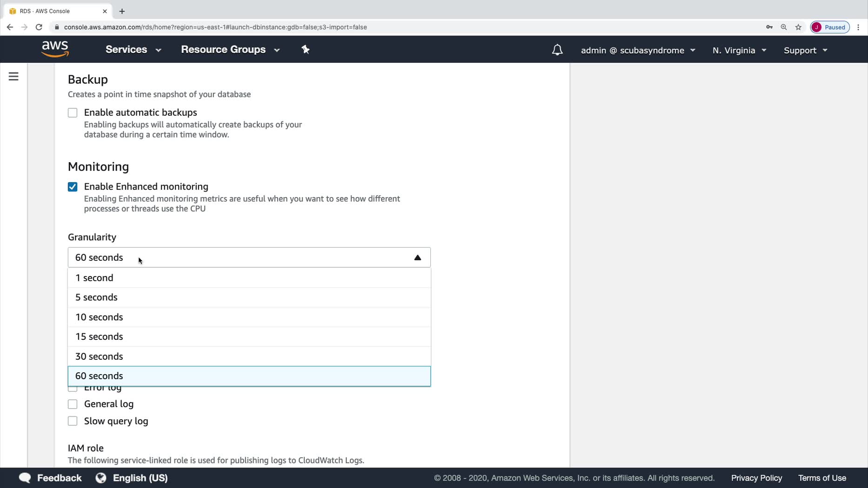868x488 pixels.
Task: Enable automatic backups checkbox
Action: pos(73,112)
